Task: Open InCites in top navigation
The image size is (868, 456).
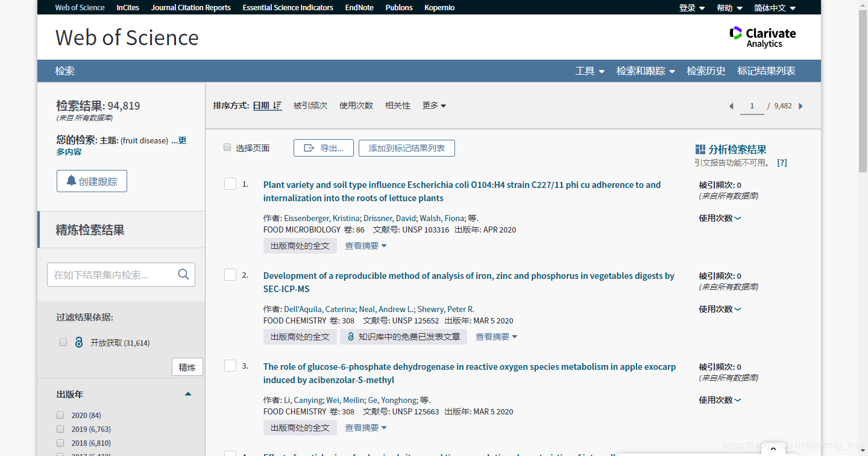Action: tap(127, 8)
